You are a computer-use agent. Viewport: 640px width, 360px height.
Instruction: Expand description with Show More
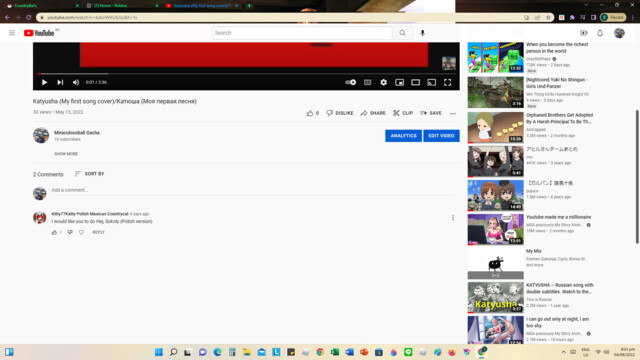pos(66,154)
